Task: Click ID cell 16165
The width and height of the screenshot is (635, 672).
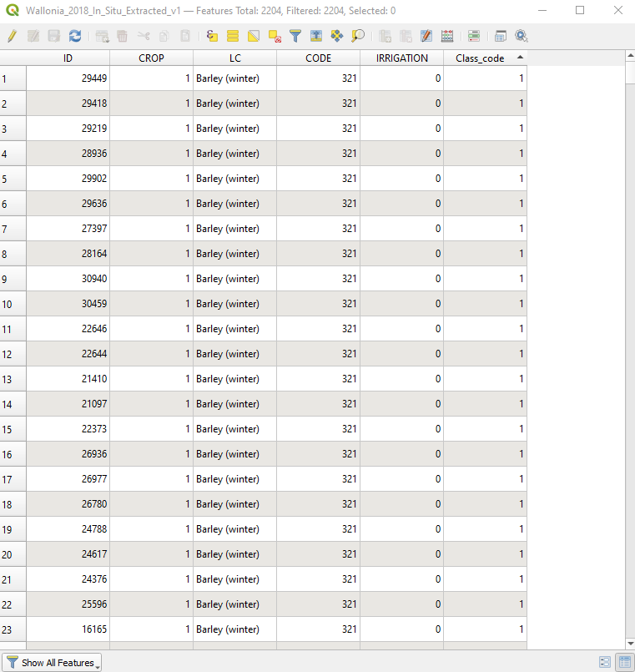Action: point(68,629)
